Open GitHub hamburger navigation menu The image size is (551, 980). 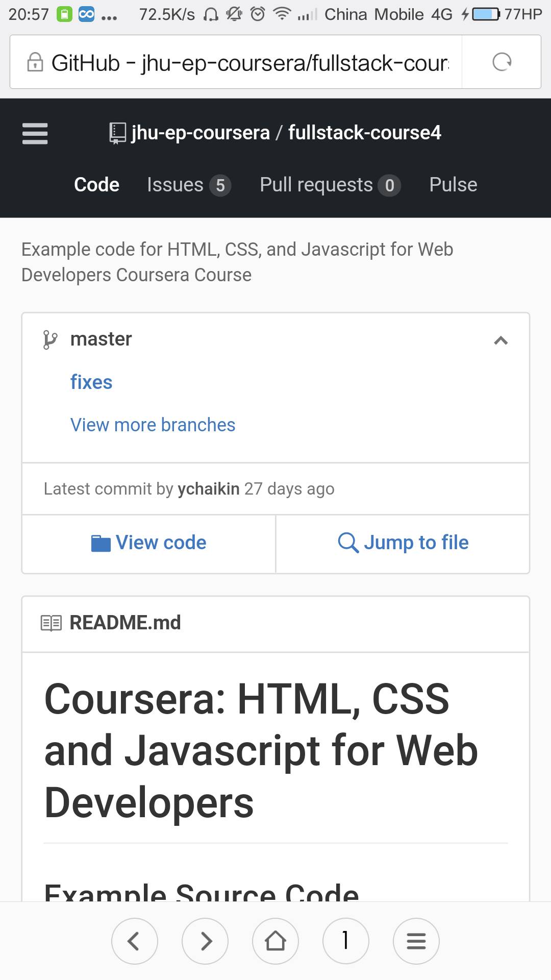35,134
